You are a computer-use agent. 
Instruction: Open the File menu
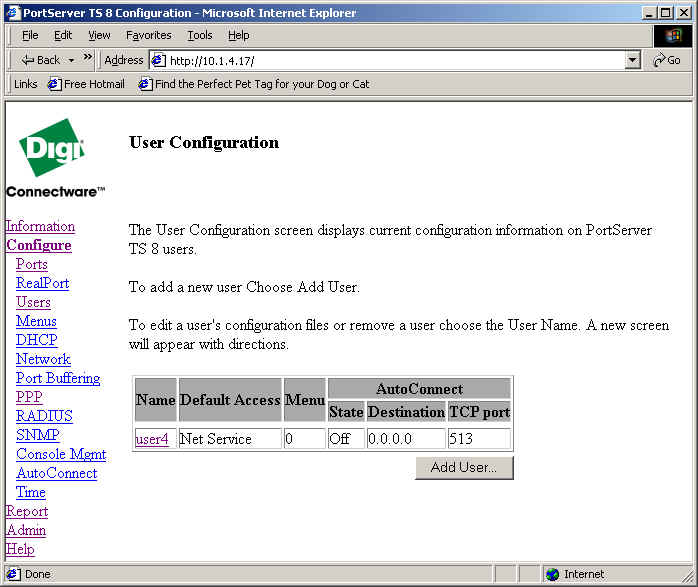pos(30,35)
